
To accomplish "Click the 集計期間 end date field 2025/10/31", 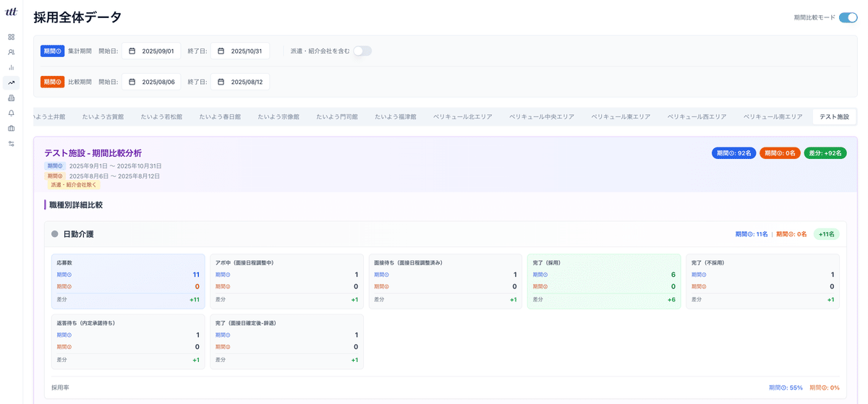I will pos(240,51).
